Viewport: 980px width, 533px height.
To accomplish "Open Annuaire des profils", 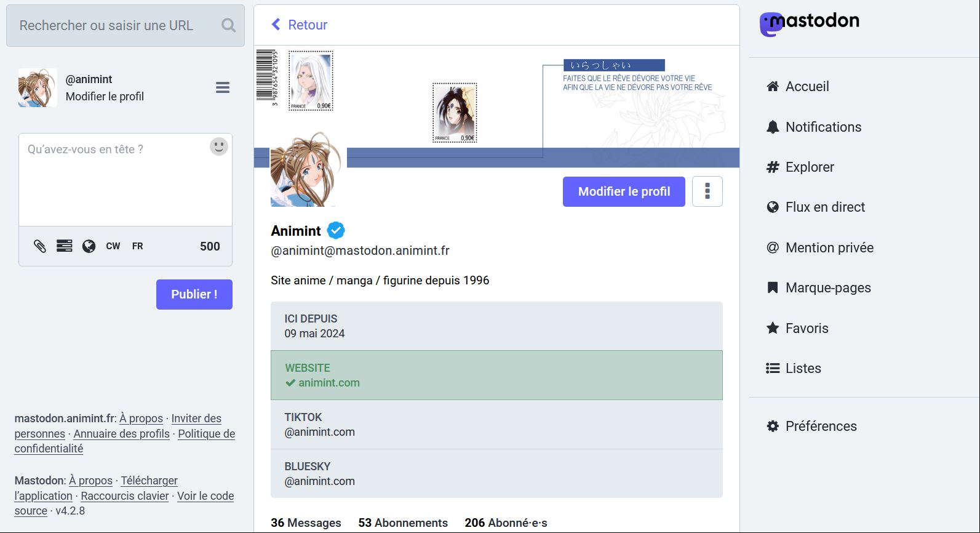I will pos(121,434).
